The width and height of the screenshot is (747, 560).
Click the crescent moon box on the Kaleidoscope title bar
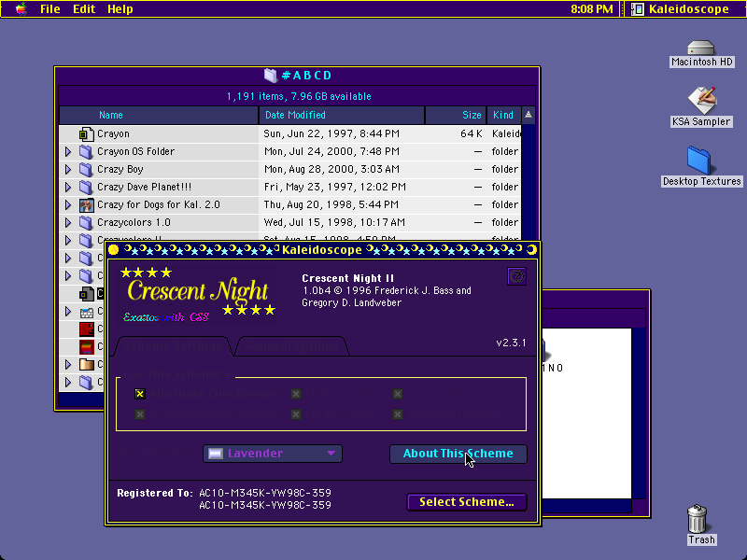click(x=531, y=250)
